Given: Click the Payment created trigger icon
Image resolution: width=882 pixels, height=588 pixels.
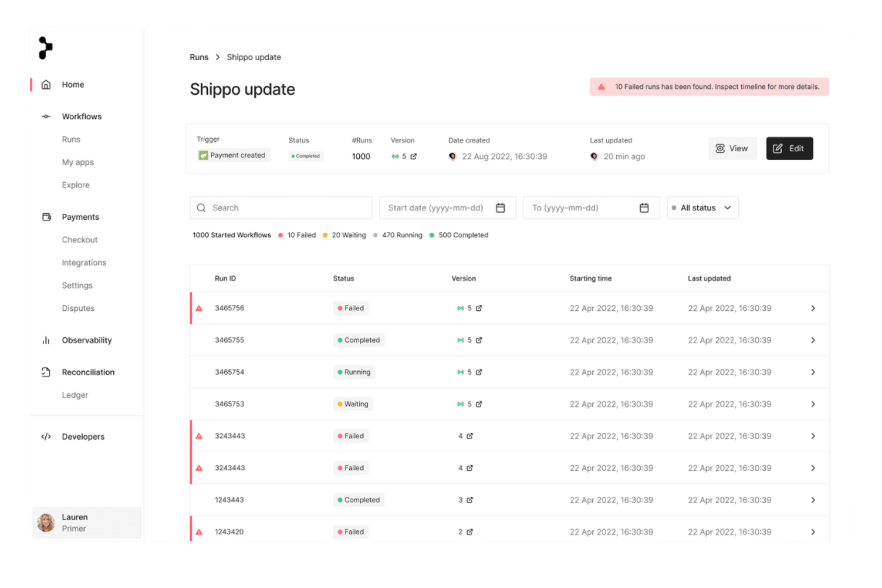Looking at the screenshot, I should [x=203, y=155].
